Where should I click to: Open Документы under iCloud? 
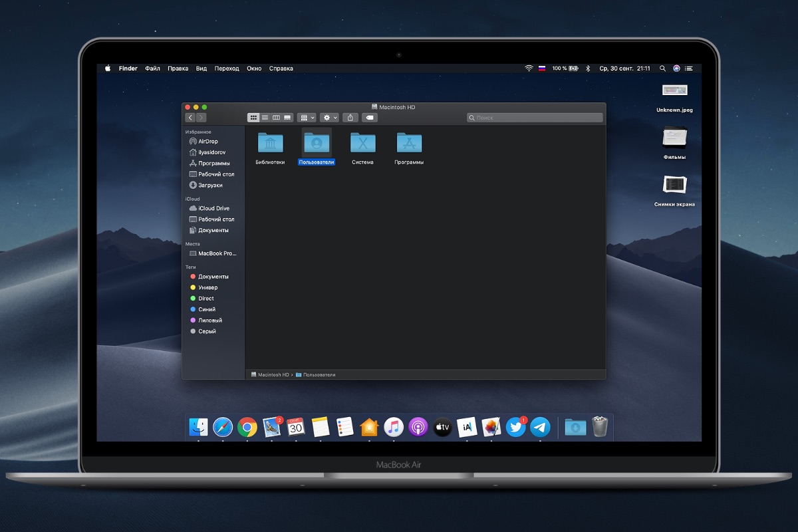tap(209, 230)
